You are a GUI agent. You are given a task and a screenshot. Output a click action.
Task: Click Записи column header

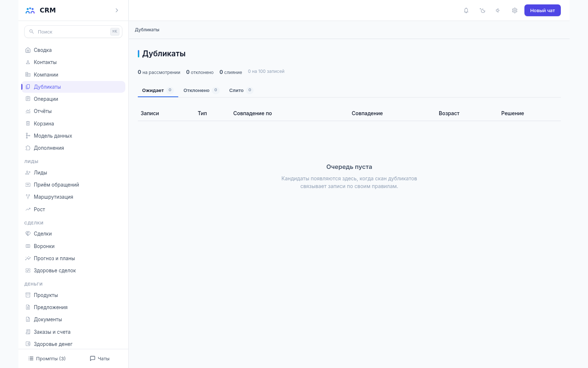click(x=150, y=113)
